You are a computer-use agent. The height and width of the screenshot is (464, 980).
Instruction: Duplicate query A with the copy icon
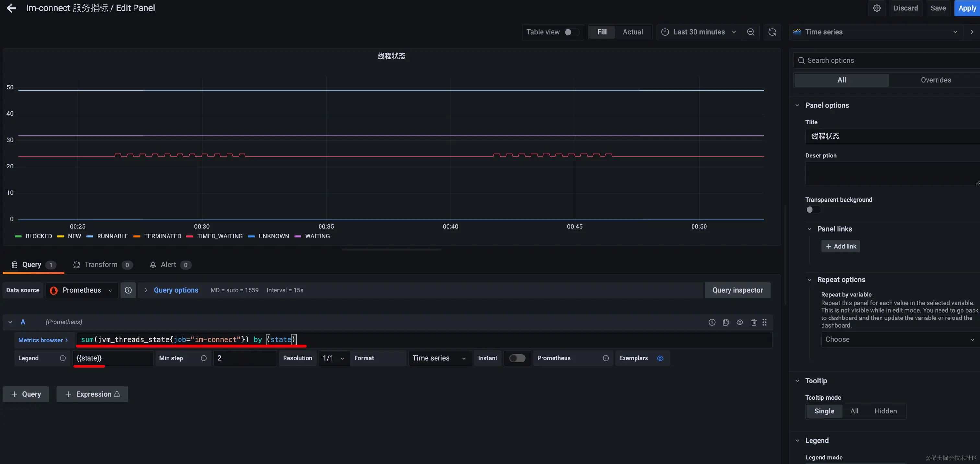pos(726,322)
